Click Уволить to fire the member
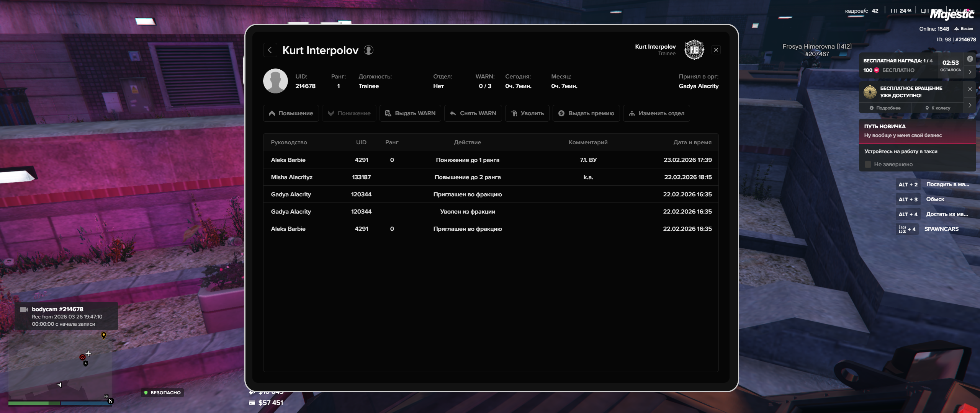Screen dimensions: 980x413 tap(527, 113)
